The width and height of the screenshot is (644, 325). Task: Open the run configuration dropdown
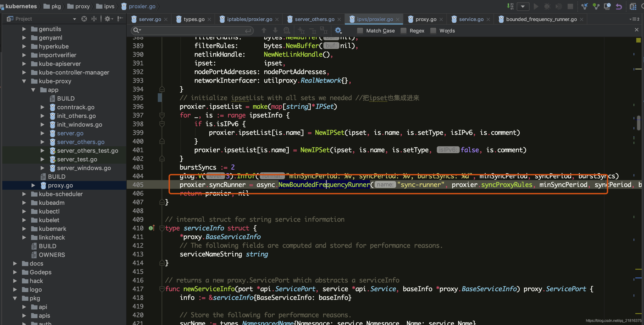coord(523,6)
